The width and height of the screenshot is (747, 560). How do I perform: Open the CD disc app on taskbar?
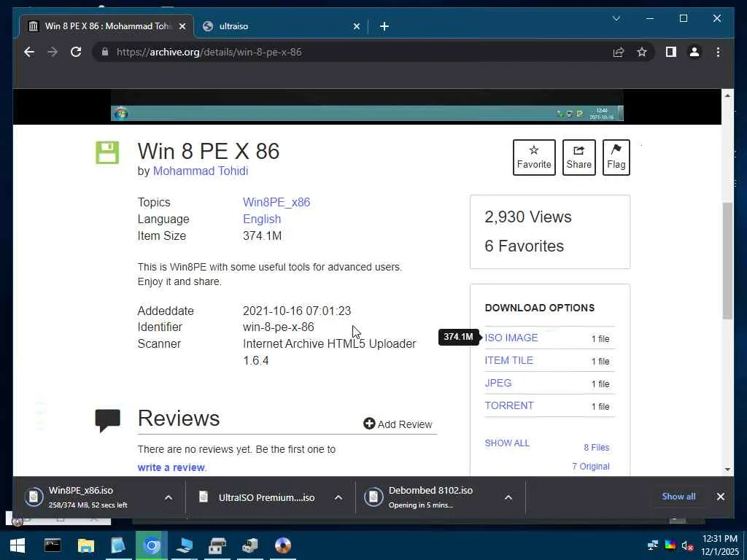(x=283, y=545)
